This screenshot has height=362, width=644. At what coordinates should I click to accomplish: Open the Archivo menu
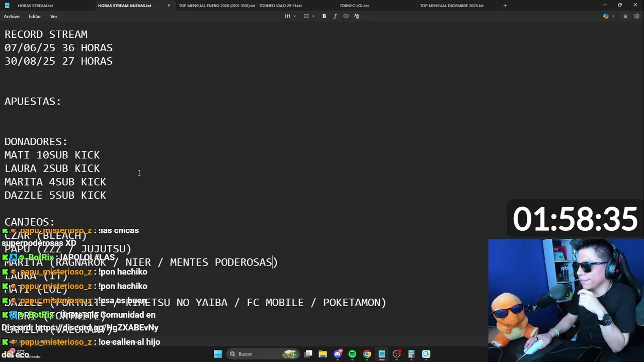point(12,17)
